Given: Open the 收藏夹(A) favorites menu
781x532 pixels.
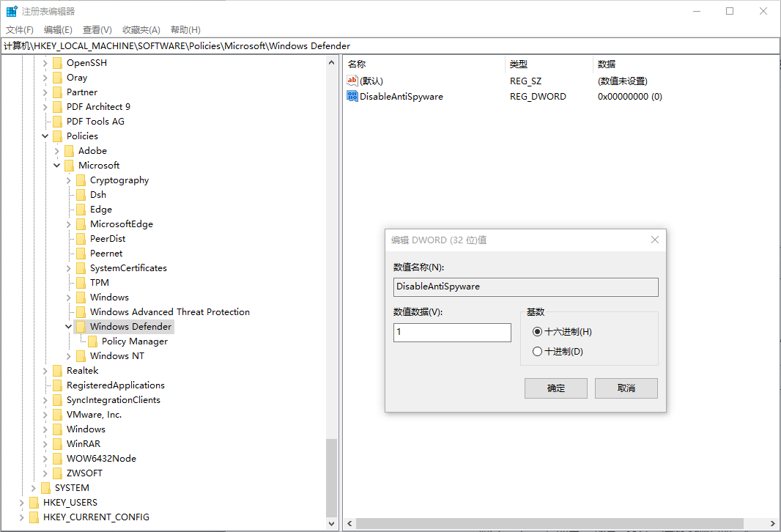Looking at the screenshot, I should (141, 30).
